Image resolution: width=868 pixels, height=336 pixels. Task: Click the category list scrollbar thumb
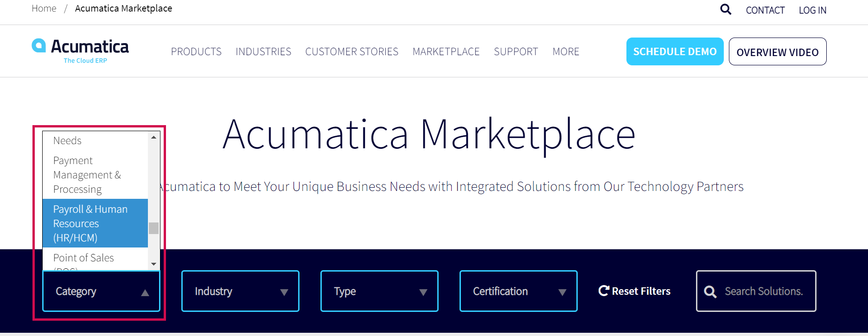click(x=153, y=228)
